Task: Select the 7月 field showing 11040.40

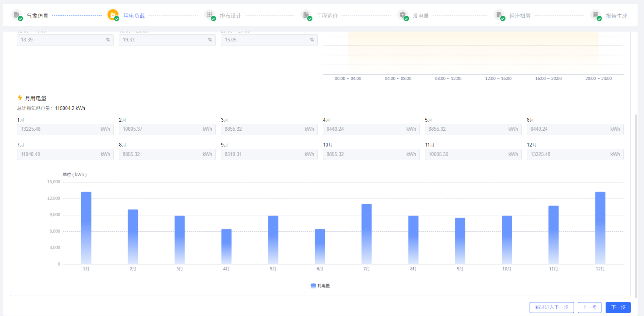Action: (x=65, y=154)
